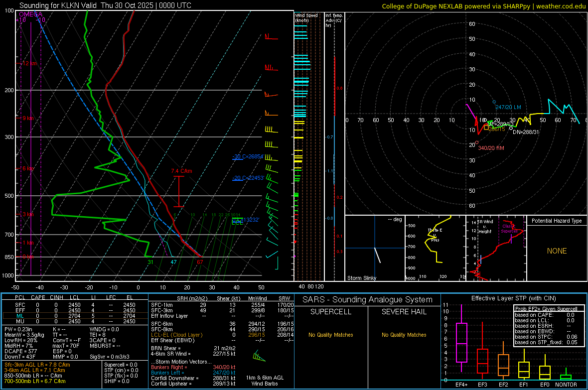Viewport: 588px width, 390px height.
Task: Click the 'maxT = 70F' value
Action: coord(66,346)
